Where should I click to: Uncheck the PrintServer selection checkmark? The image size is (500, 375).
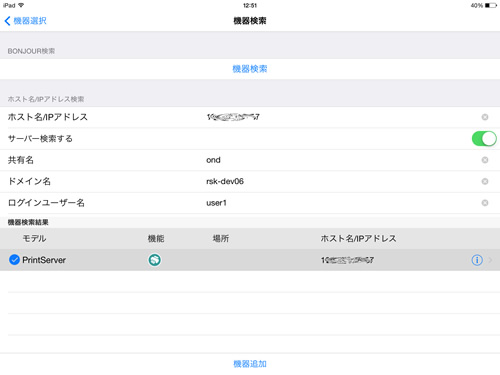click(14, 260)
